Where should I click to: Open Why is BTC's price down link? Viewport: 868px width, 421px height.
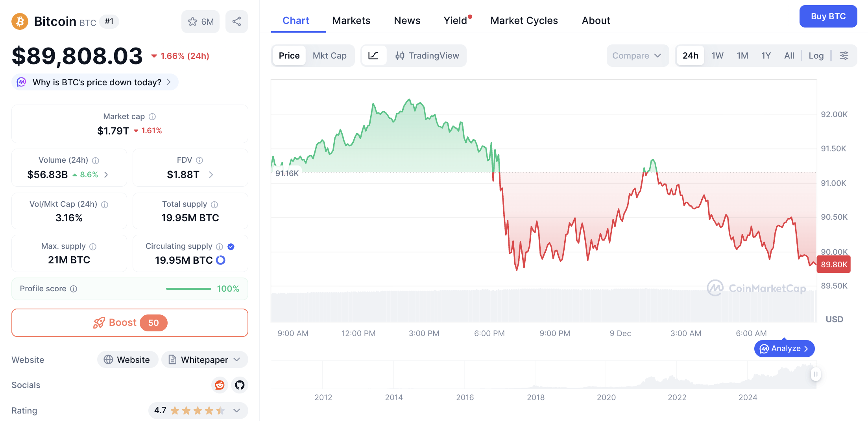click(x=97, y=82)
